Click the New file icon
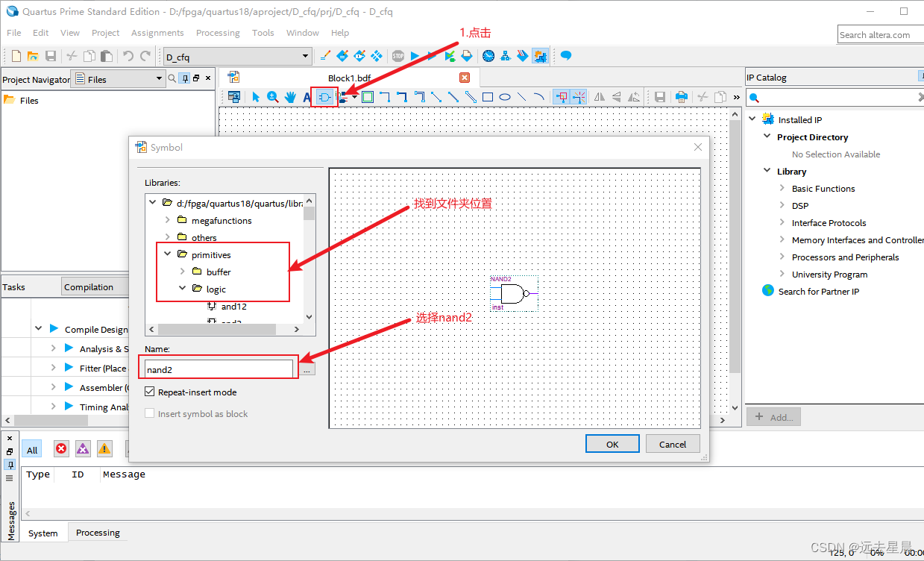The height and width of the screenshot is (561, 924). 16,56
